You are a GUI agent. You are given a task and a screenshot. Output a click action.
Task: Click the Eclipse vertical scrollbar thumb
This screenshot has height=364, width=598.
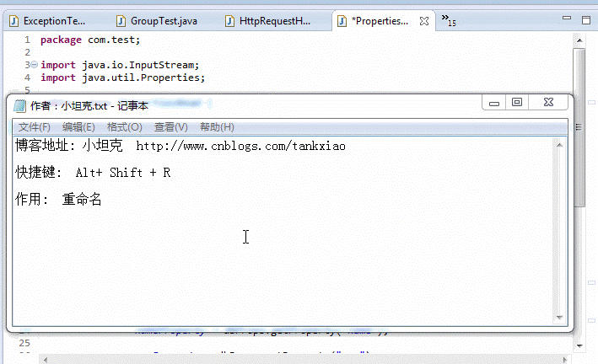579,127
